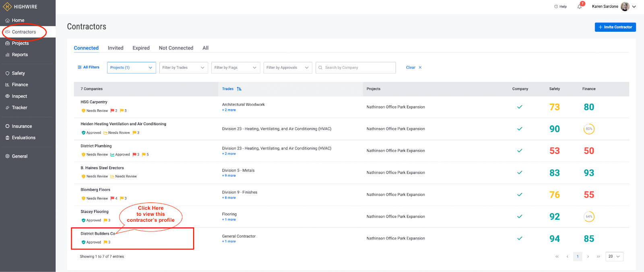Click the Highwire logo icon
The image size is (644, 272).
click(x=7, y=7)
